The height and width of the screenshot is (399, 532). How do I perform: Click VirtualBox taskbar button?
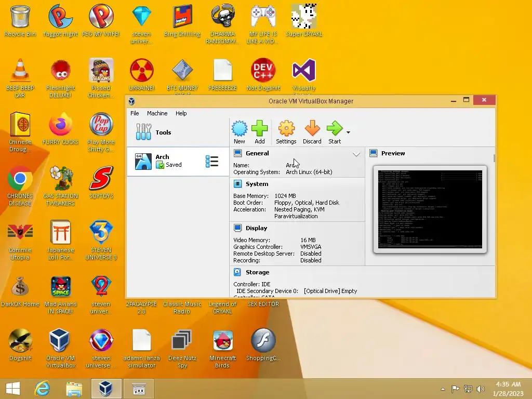(106, 389)
